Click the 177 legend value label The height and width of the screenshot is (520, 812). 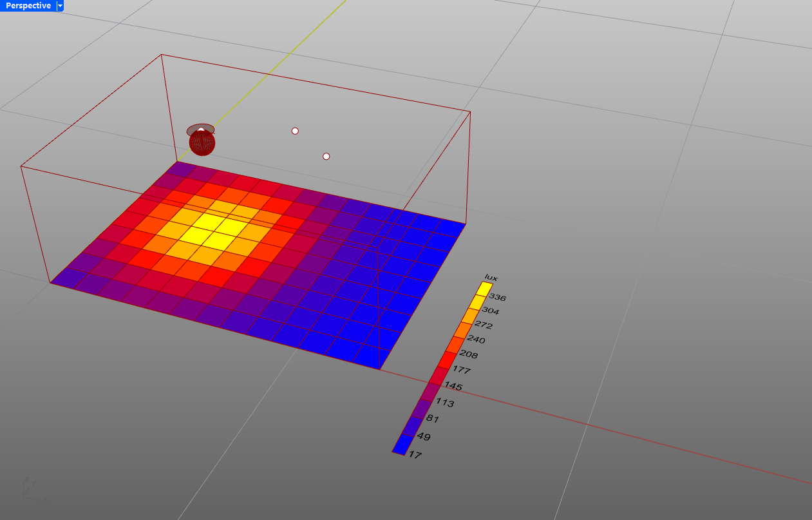coord(462,371)
